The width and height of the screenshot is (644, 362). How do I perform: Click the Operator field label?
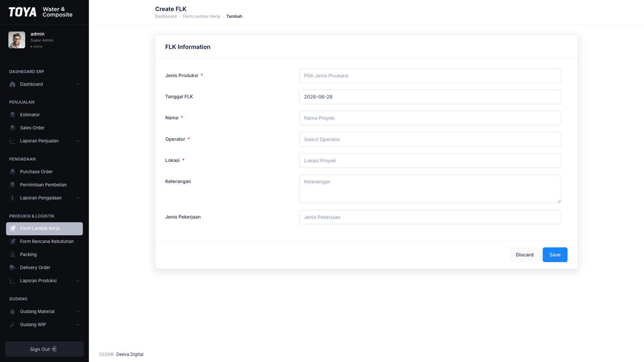pyautogui.click(x=175, y=139)
